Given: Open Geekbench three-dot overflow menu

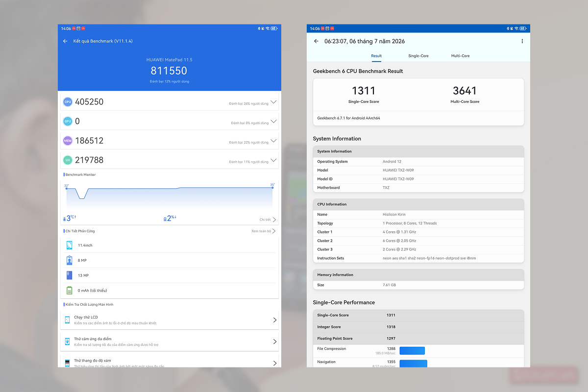Looking at the screenshot, I should click(x=522, y=41).
